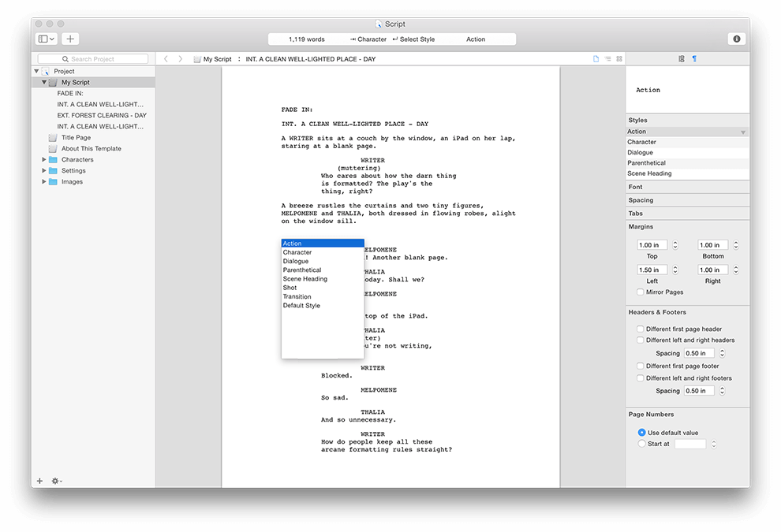
Task: Open the Action style dropdown arrow
Action: 742,132
